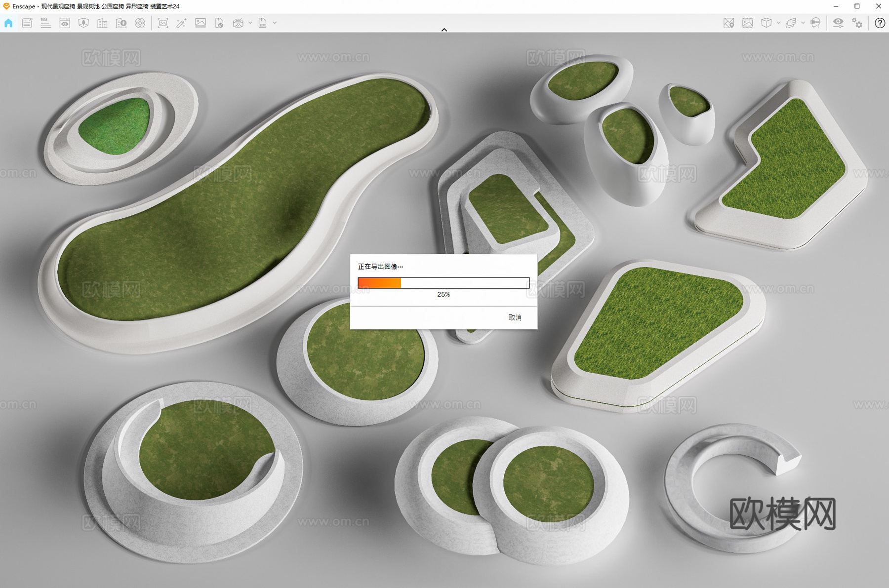Screen dimensions: 889x588
Task: Expand the 360 panorama dropdown arrow
Action: (250, 23)
